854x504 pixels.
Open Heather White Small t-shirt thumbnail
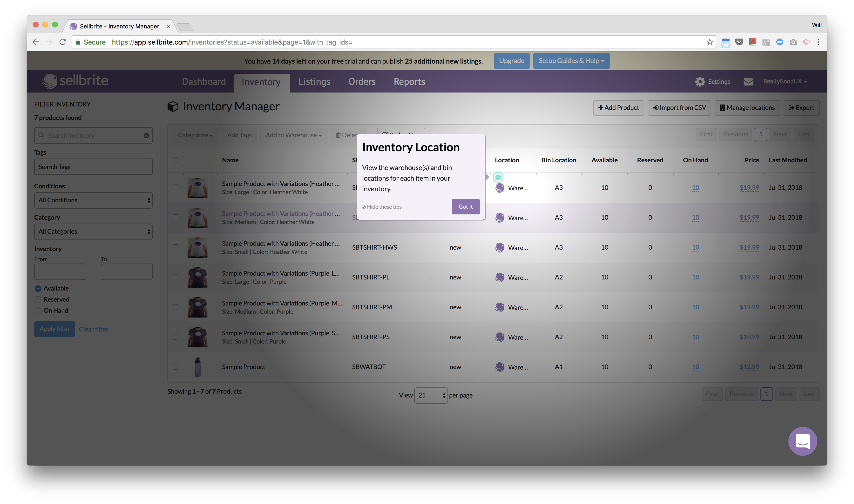[x=197, y=247]
